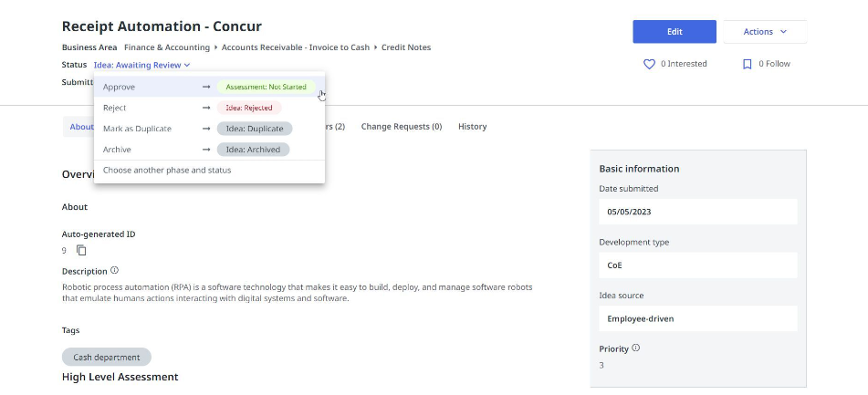Viewport: 868px width, 395px height.
Task: Switch to the Change Requests (0) tab
Action: [x=402, y=127]
